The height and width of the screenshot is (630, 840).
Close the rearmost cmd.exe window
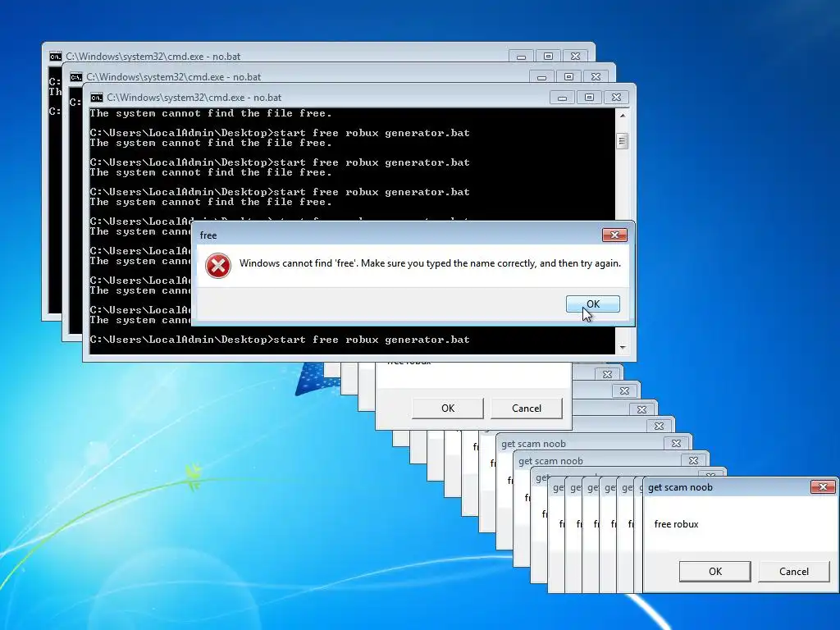[x=575, y=57]
